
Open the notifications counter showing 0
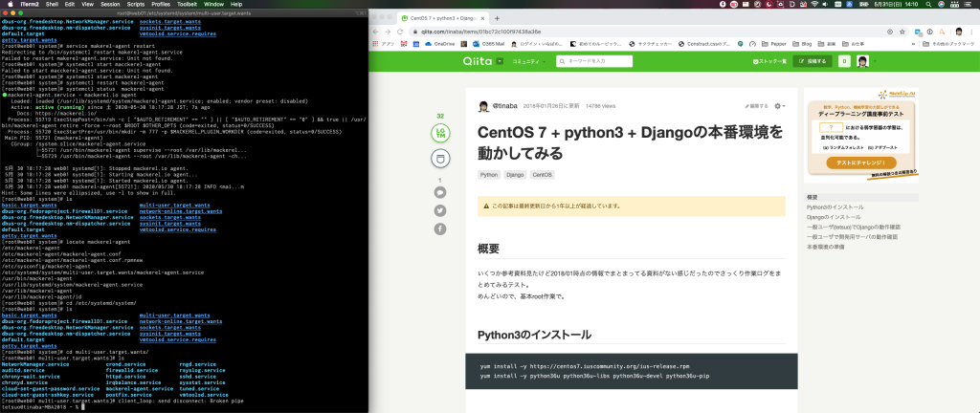pyautogui.click(x=844, y=61)
